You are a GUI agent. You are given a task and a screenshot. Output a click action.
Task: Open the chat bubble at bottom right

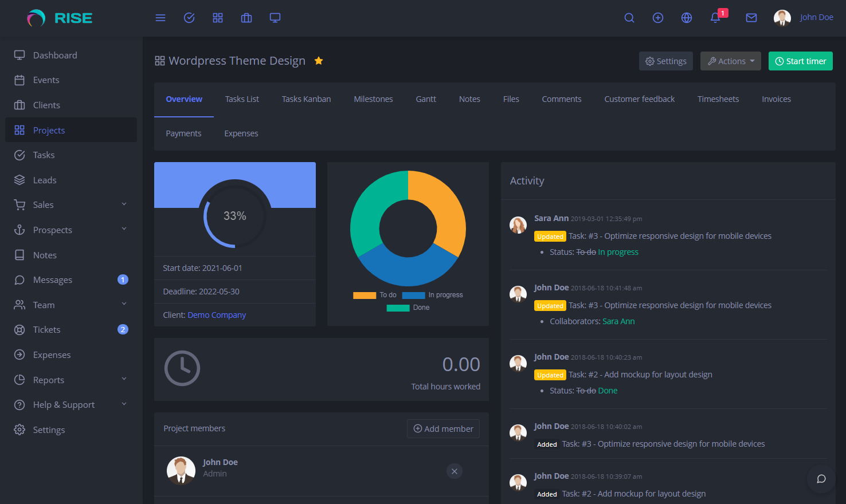(x=821, y=479)
